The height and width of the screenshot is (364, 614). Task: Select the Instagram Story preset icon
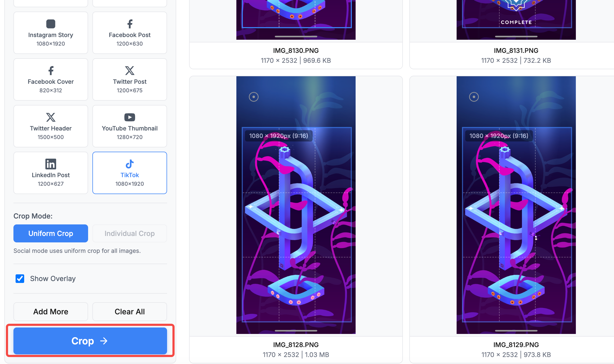(51, 24)
